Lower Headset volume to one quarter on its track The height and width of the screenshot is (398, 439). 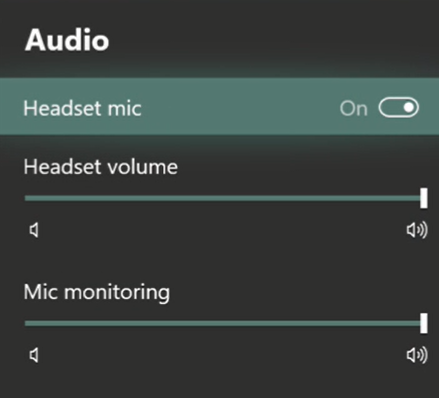pyautogui.click(x=124, y=198)
